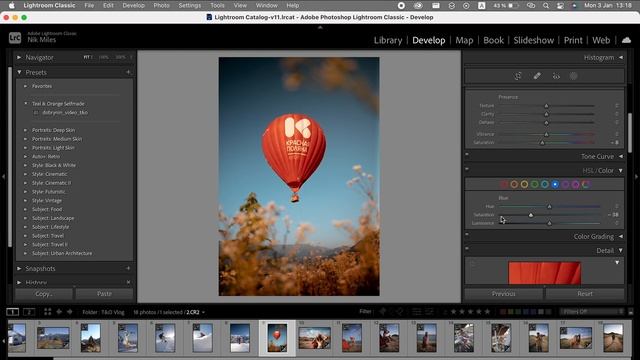Click the screen recording indicator in menu bar
This screenshot has width=640, height=360.
click(401, 6)
